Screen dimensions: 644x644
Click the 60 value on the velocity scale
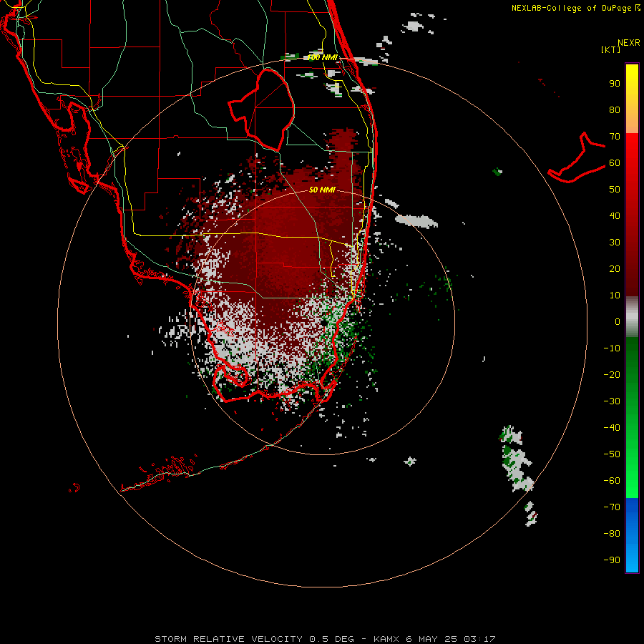[615, 163]
